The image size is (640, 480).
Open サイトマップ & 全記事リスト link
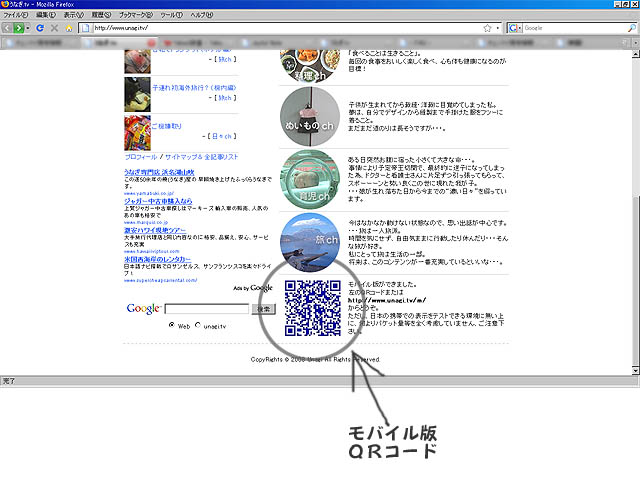202,157
